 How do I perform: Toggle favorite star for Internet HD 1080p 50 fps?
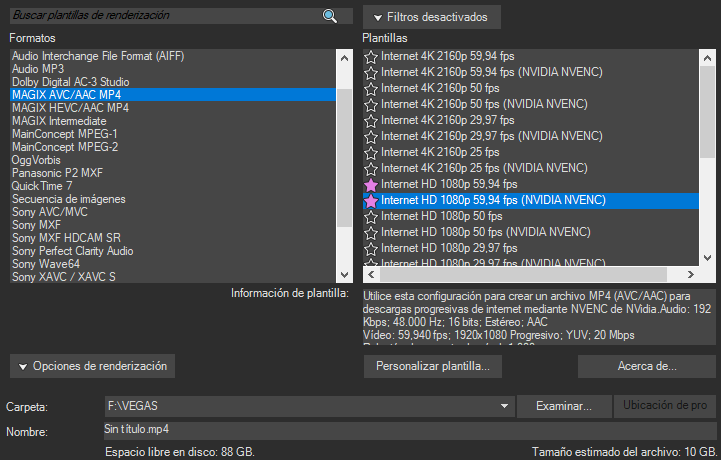point(371,217)
